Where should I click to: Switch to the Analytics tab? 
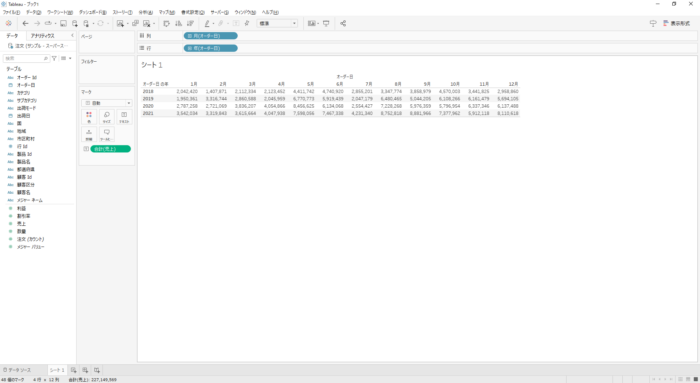coord(42,36)
